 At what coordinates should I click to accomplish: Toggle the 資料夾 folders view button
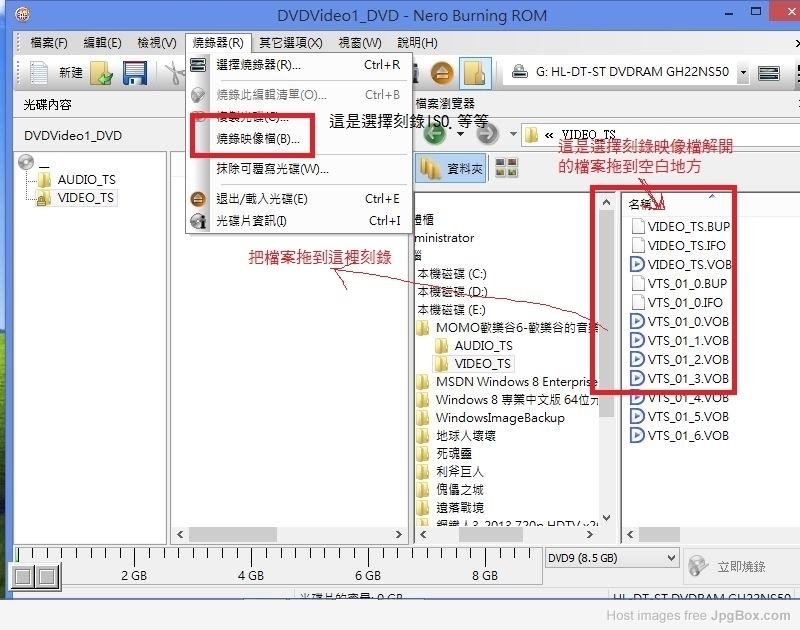tap(451, 168)
